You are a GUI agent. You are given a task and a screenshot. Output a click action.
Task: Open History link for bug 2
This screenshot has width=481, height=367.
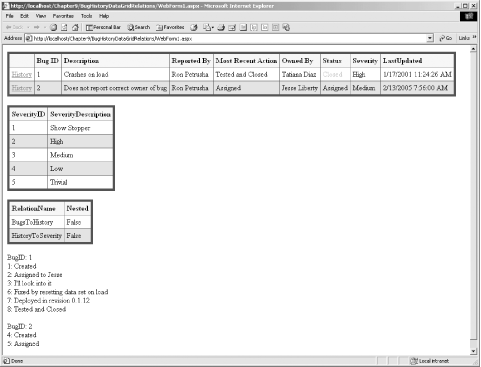pyautogui.click(x=22, y=88)
